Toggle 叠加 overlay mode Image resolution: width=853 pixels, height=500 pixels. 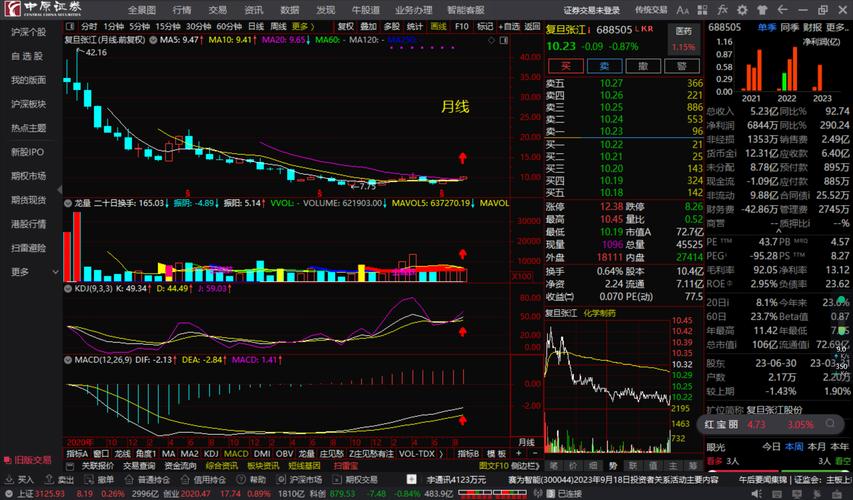click(368, 26)
